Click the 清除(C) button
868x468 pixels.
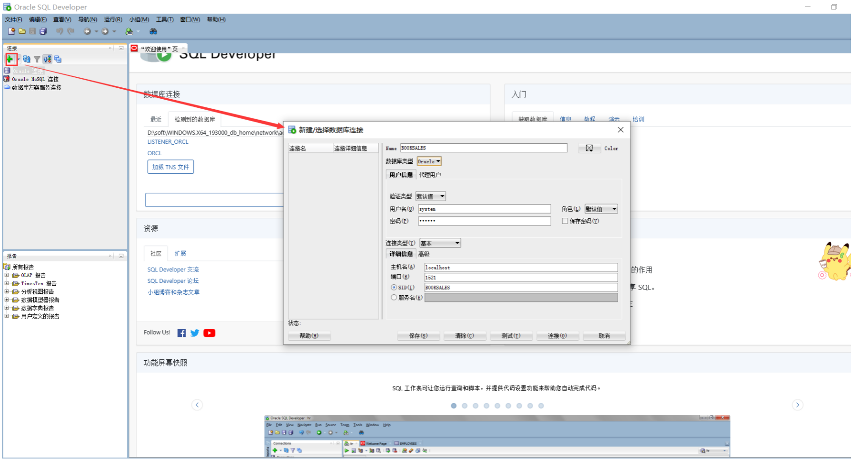[x=465, y=336]
